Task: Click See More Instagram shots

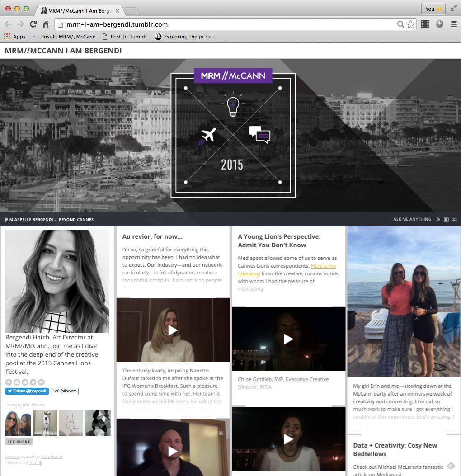Action: (19, 442)
